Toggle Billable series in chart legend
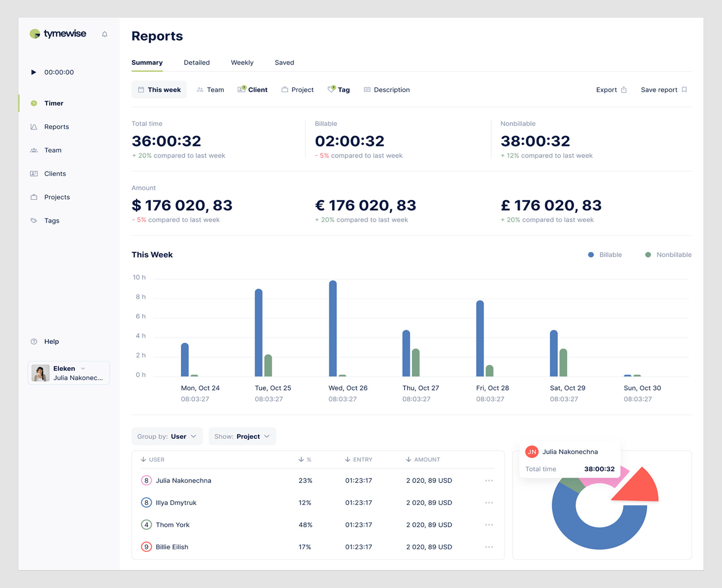The width and height of the screenshot is (722, 588). (605, 255)
